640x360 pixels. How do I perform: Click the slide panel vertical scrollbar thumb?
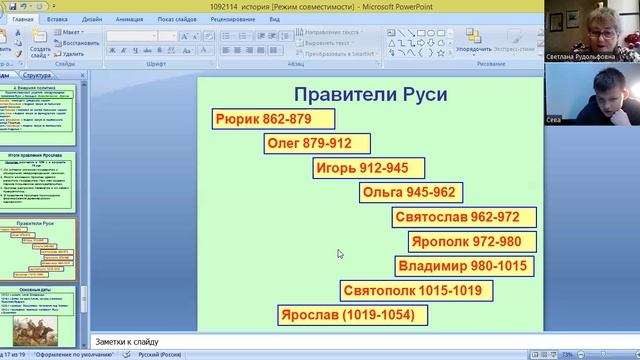click(x=84, y=299)
